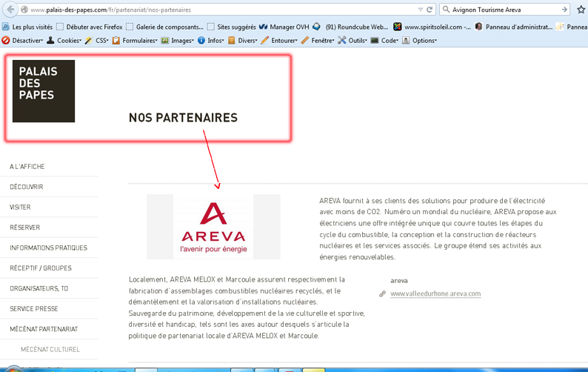Bookmark this page with star icon

[581, 10]
